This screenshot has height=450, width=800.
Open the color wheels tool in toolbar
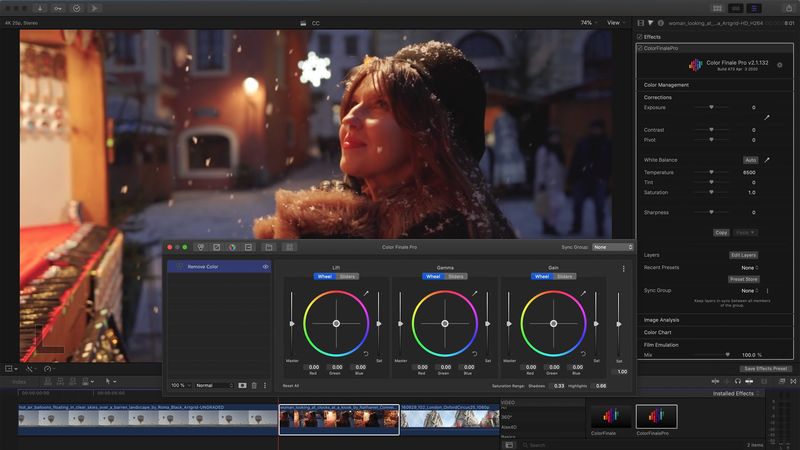pos(231,246)
